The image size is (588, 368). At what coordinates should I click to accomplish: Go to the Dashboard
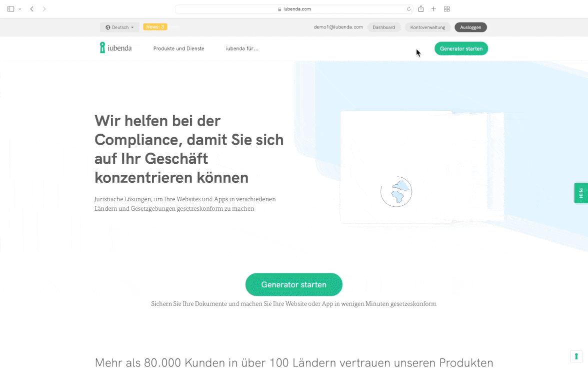tap(383, 27)
